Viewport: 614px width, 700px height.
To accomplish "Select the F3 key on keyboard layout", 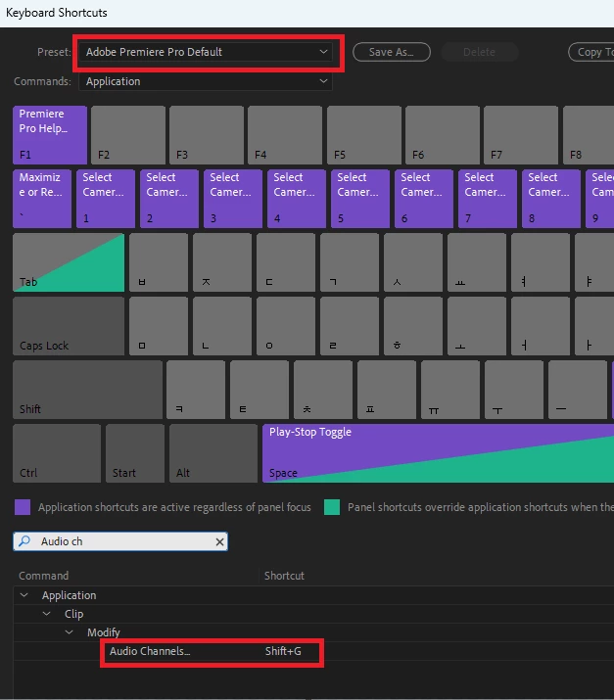I will (207, 135).
